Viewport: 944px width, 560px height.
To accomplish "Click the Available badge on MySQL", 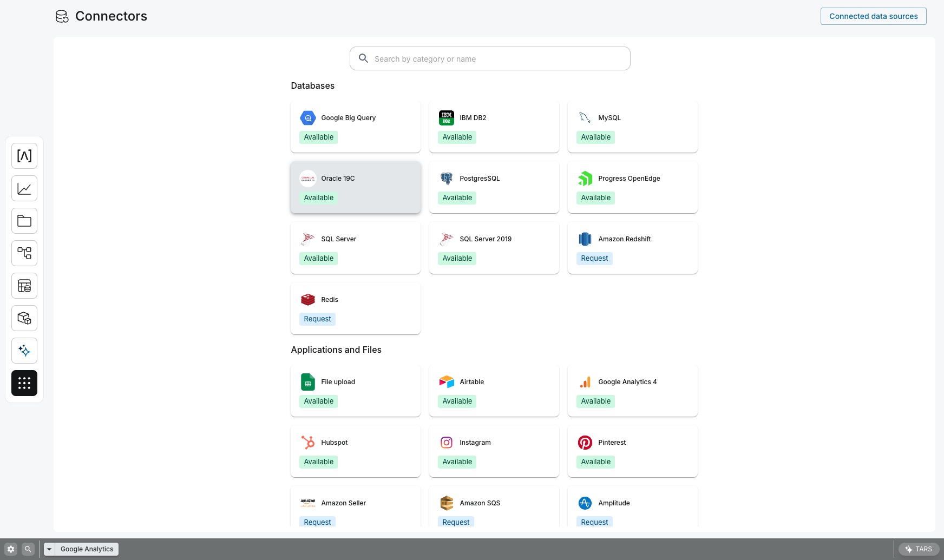I will coord(596,137).
